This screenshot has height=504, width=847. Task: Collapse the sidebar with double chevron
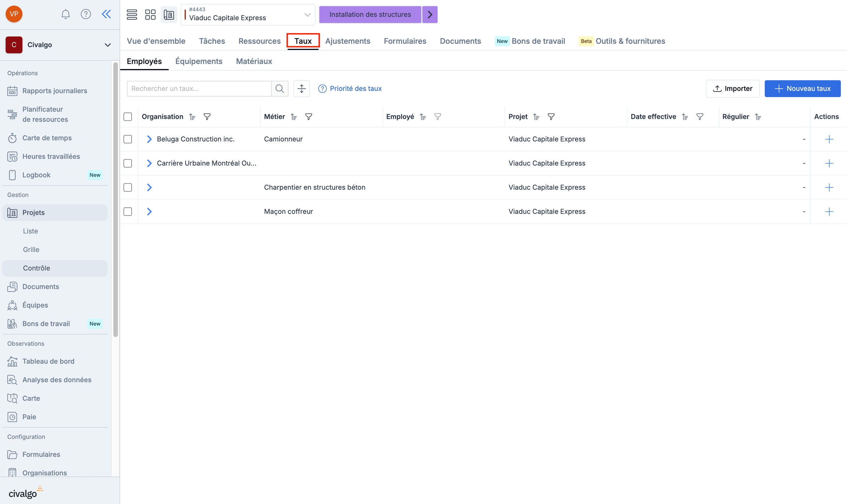click(106, 14)
